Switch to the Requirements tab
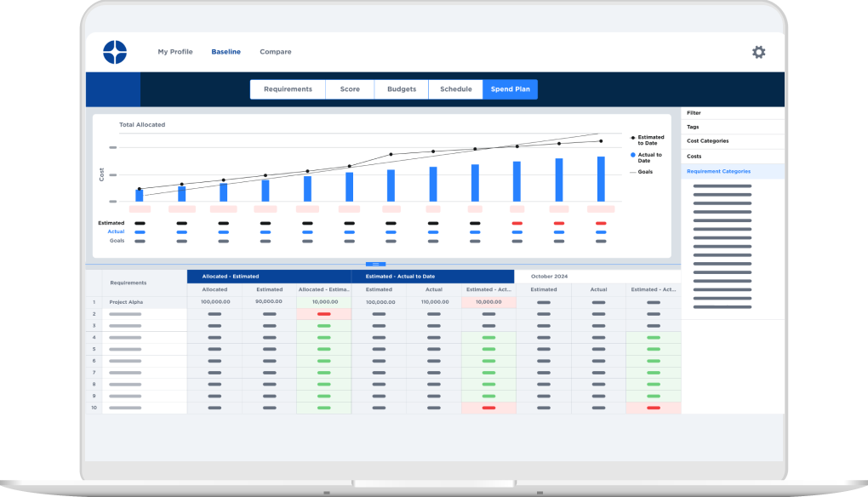 (287, 89)
